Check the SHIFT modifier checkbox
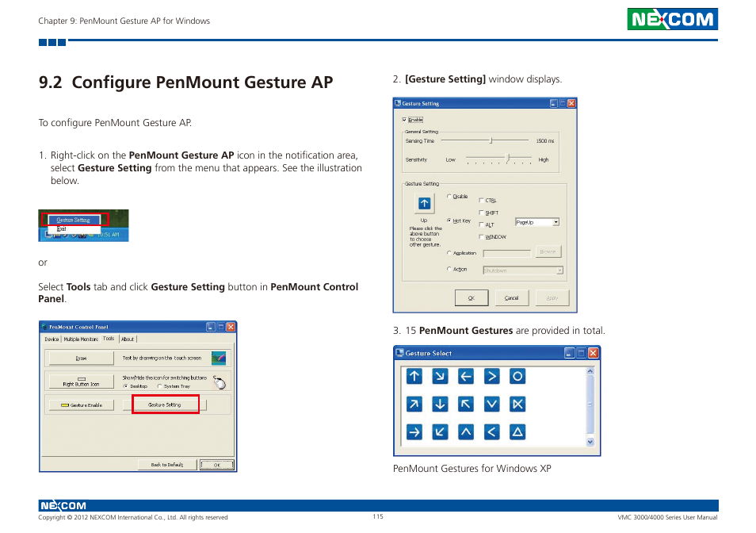 click(x=481, y=213)
